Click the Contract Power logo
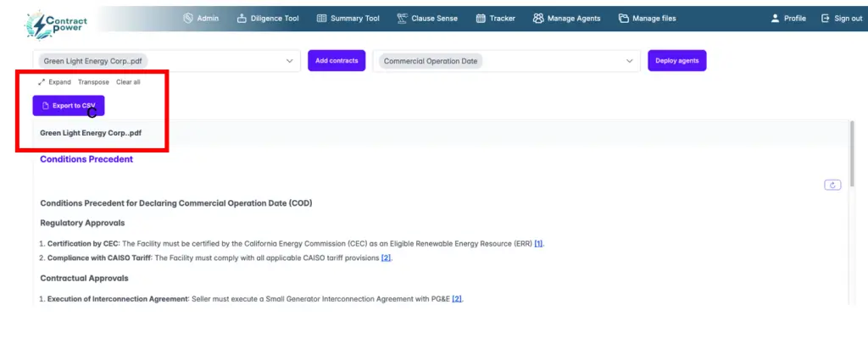This screenshot has height=349, width=868. pos(54,21)
